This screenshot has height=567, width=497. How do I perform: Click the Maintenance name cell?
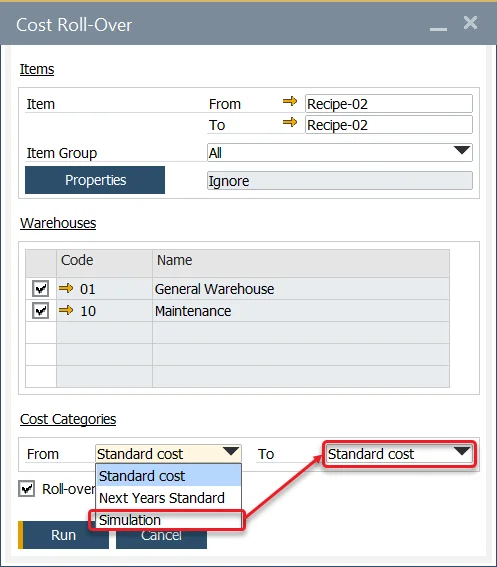coord(301,311)
